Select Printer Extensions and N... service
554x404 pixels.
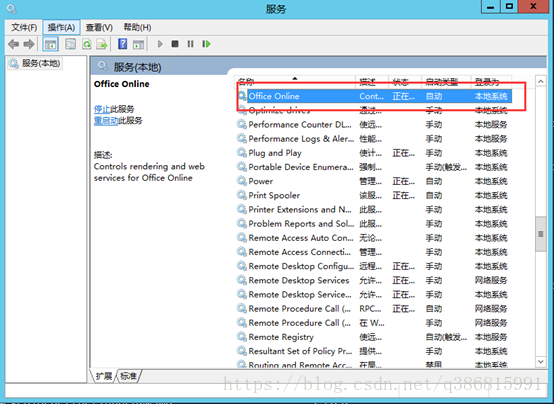pyautogui.click(x=375, y=209)
